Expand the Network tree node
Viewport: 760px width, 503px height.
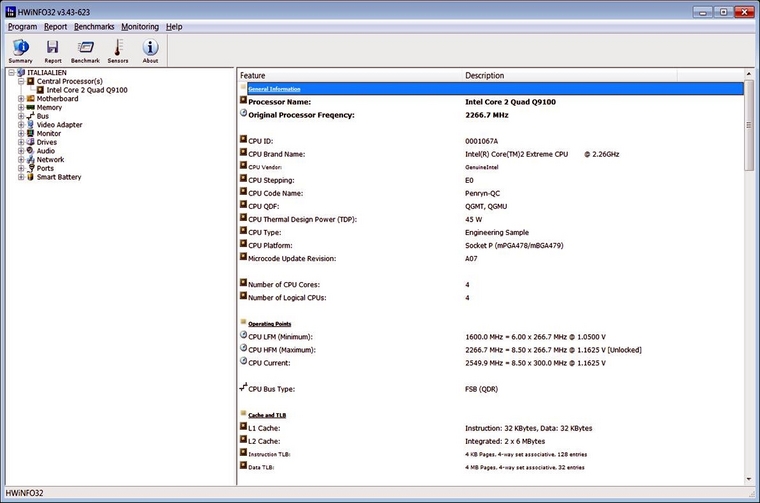tap(21, 160)
